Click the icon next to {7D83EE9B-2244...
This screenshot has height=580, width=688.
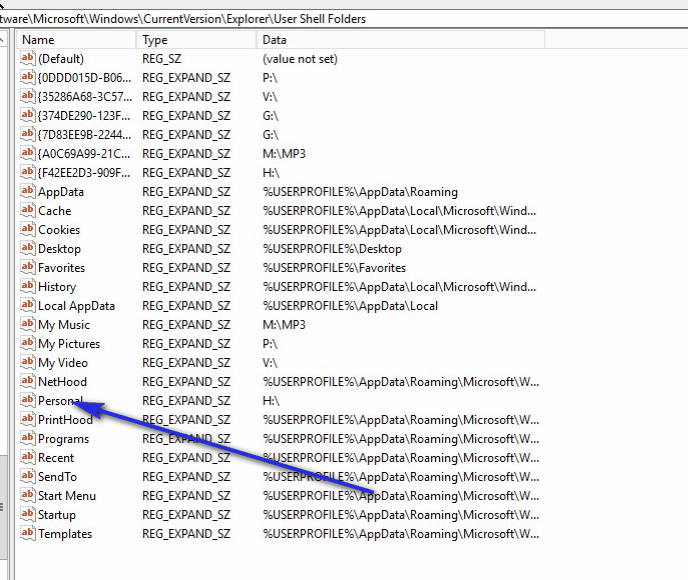point(28,134)
